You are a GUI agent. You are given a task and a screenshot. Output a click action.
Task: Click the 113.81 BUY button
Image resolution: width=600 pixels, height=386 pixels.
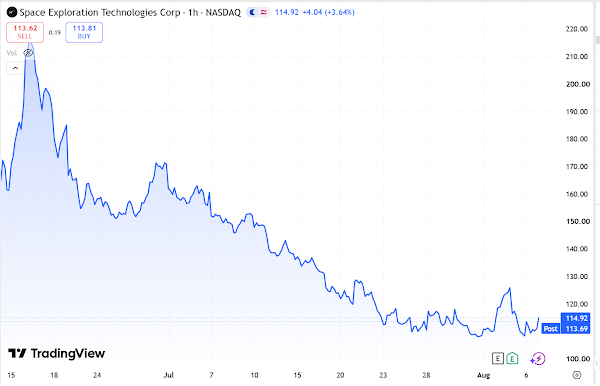[x=84, y=32]
